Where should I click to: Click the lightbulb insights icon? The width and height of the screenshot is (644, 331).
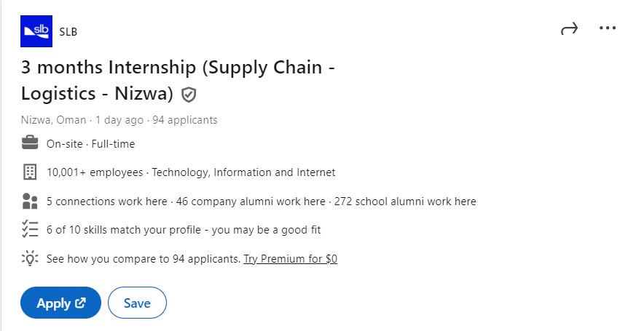pyautogui.click(x=30, y=258)
